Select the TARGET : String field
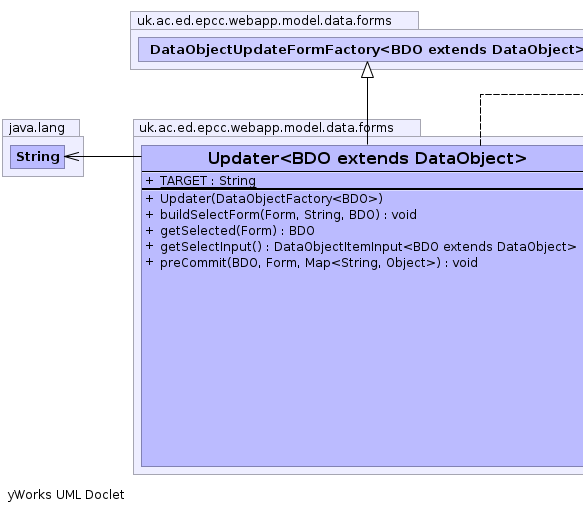 click(207, 181)
